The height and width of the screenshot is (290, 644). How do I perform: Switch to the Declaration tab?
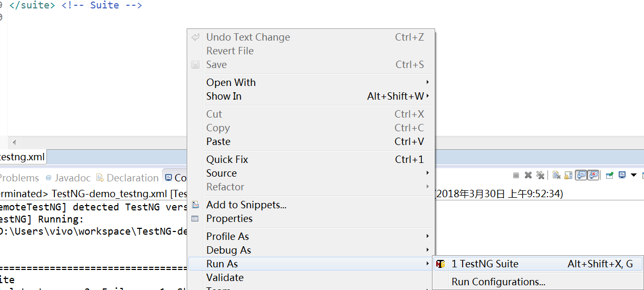coord(132,178)
